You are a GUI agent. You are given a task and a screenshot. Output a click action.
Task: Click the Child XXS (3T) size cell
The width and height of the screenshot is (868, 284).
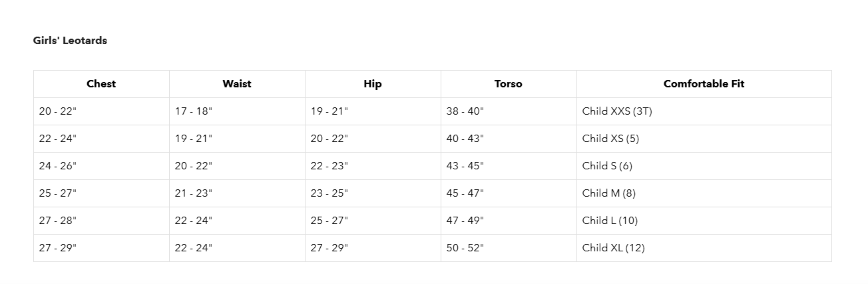click(x=617, y=111)
